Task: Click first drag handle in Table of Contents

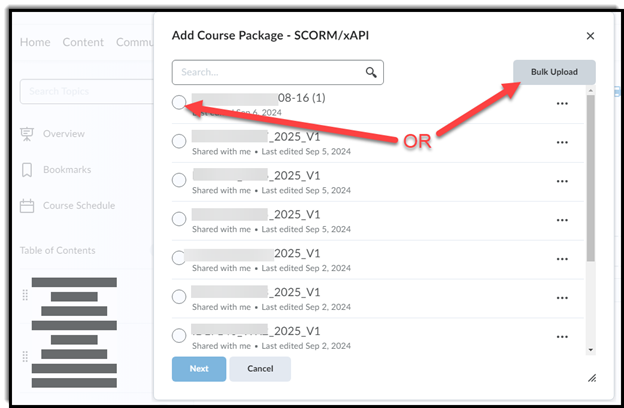Action: (x=24, y=295)
